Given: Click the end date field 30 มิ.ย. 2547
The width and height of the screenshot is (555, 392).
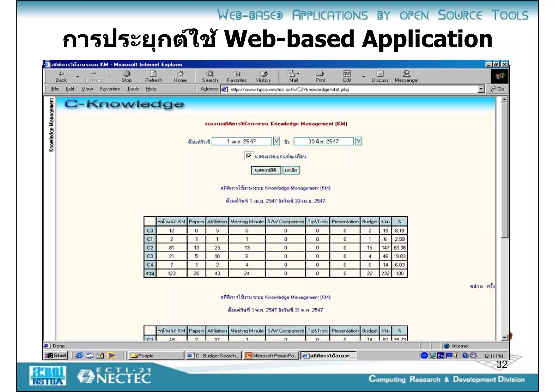Looking at the screenshot, I should point(324,141).
